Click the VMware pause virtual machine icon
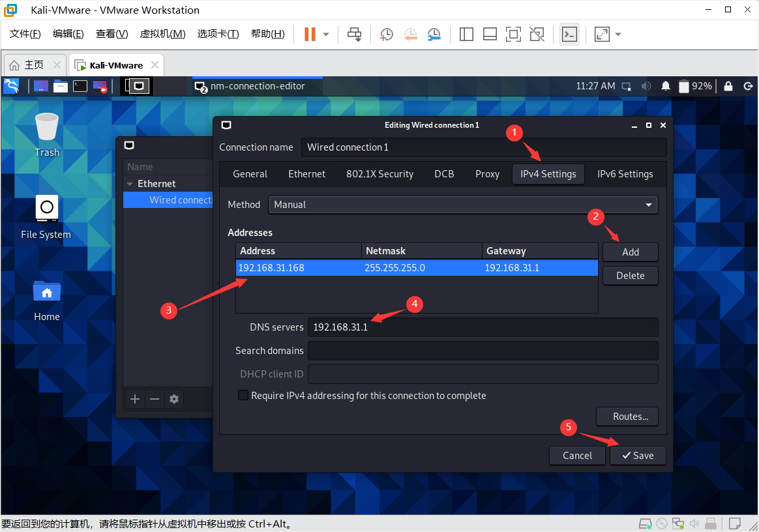 (310, 34)
